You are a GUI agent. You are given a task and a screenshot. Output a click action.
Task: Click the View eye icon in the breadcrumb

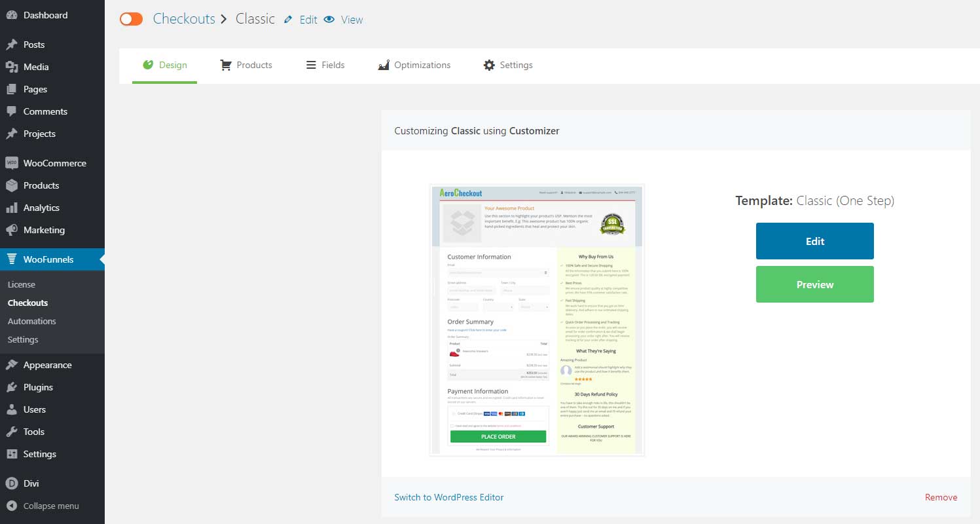tap(329, 20)
